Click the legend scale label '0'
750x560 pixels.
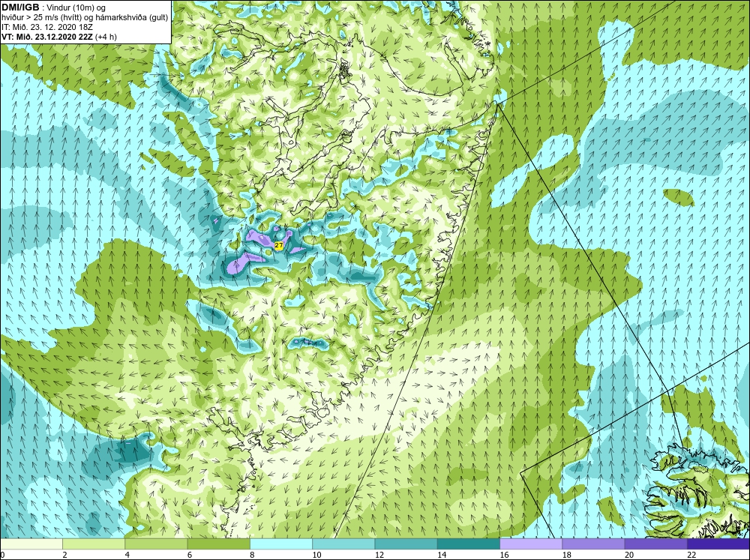(x=2, y=555)
